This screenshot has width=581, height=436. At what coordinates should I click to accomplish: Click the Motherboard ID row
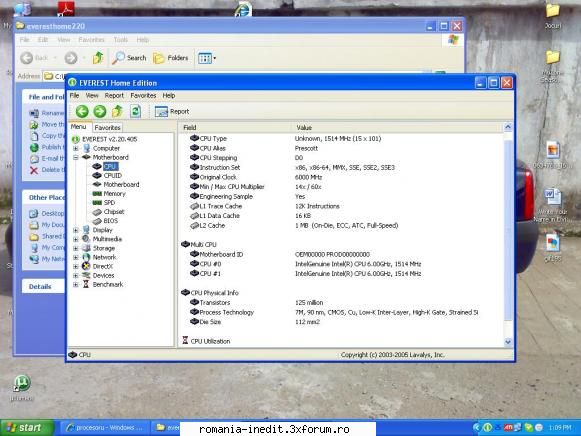click(341, 254)
